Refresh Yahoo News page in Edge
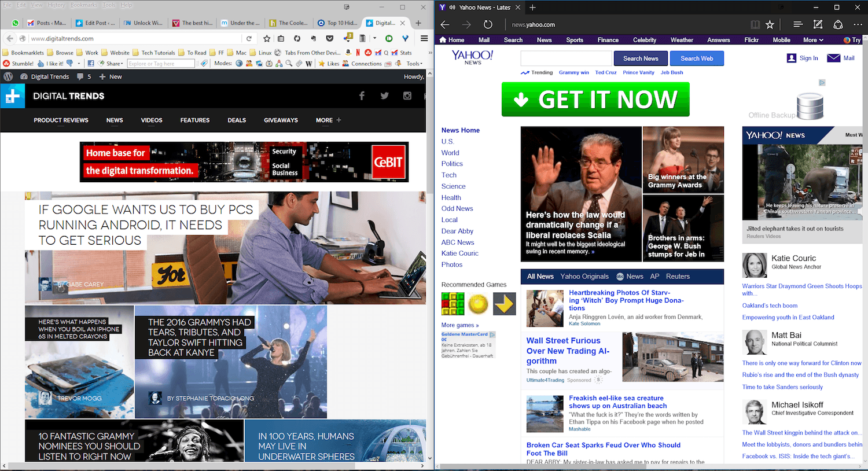868x471 pixels. (488, 24)
